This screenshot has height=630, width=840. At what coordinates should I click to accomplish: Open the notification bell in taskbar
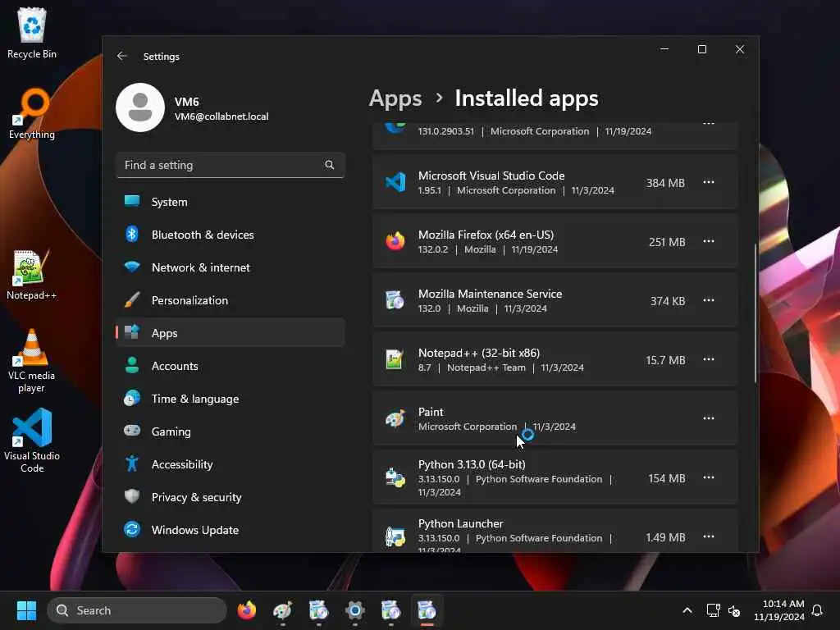point(818,610)
